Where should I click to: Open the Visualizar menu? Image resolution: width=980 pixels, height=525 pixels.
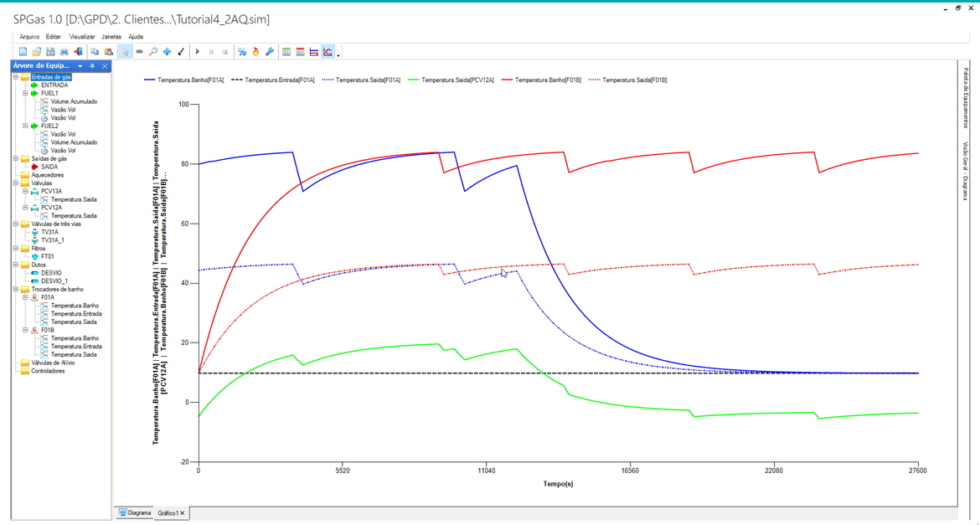(82, 36)
